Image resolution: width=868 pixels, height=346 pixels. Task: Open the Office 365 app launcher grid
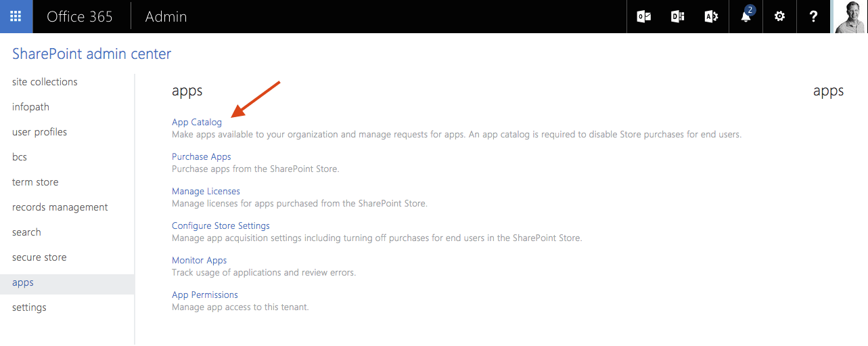(x=16, y=16)
